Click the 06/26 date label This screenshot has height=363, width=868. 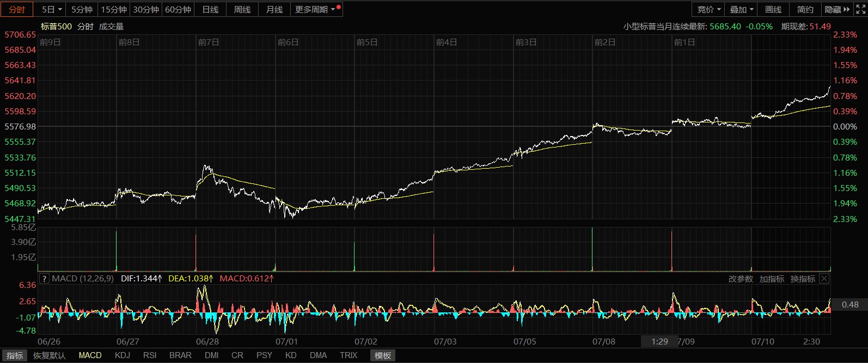click(x=49, y=342)
